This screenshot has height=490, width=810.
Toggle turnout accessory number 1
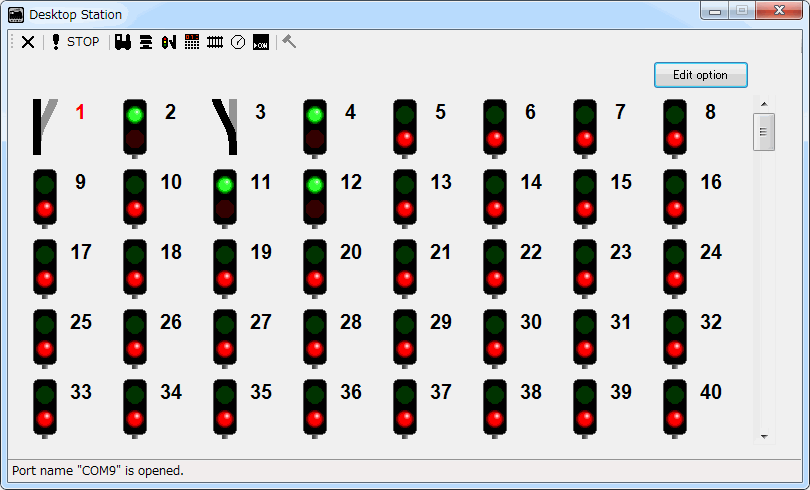[45, 127]
